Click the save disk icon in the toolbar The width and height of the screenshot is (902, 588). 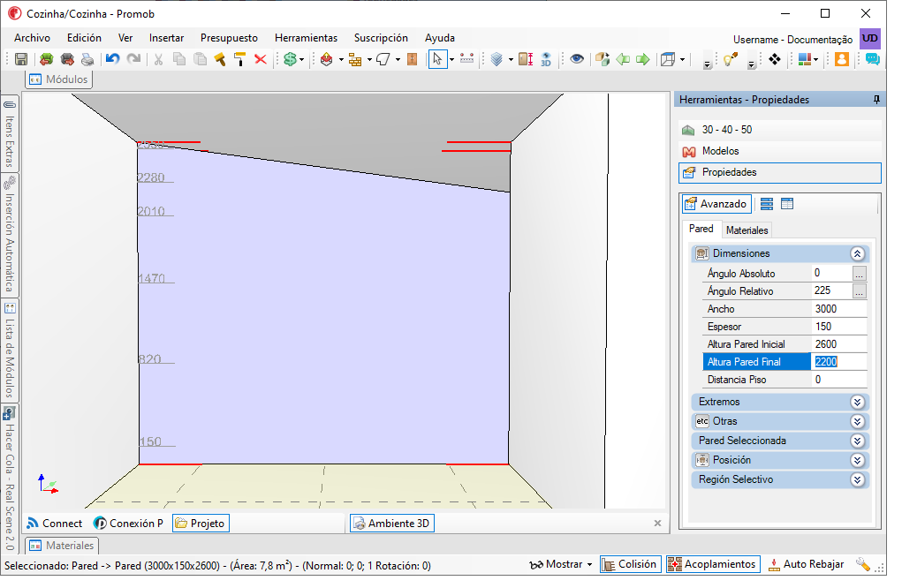pos(21,59)
